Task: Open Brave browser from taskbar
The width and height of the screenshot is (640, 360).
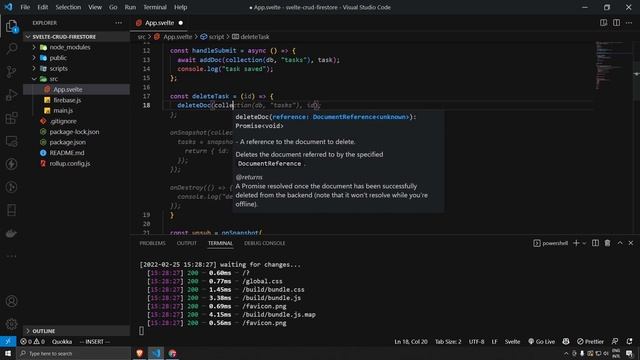Action: pyautogui.click(x=140, y=353)
